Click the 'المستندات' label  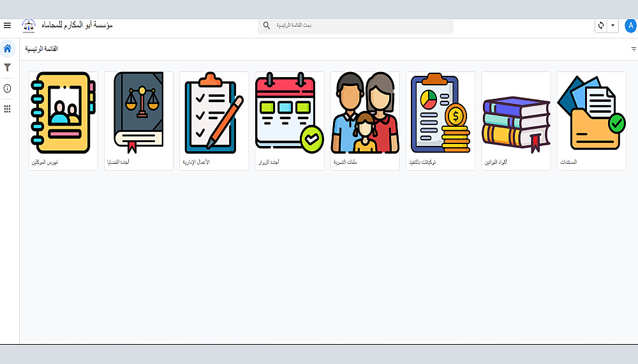click(568, 162)
